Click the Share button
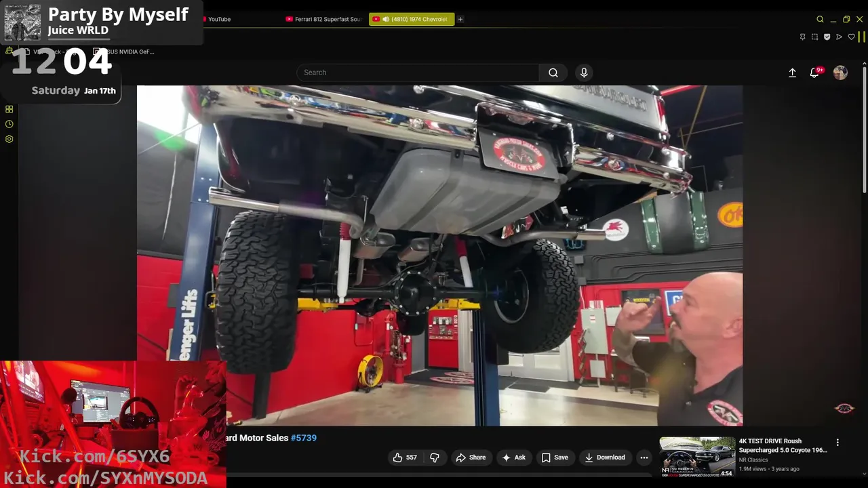This screenshot has height=488, width=868. tap(471, 457)
